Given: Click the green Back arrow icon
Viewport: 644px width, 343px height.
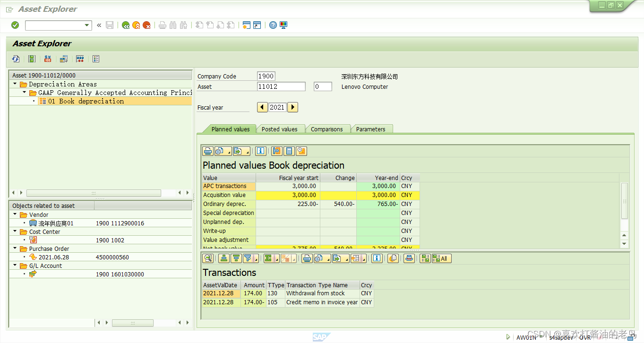Looking at the screenshot, I should point(125,25).
